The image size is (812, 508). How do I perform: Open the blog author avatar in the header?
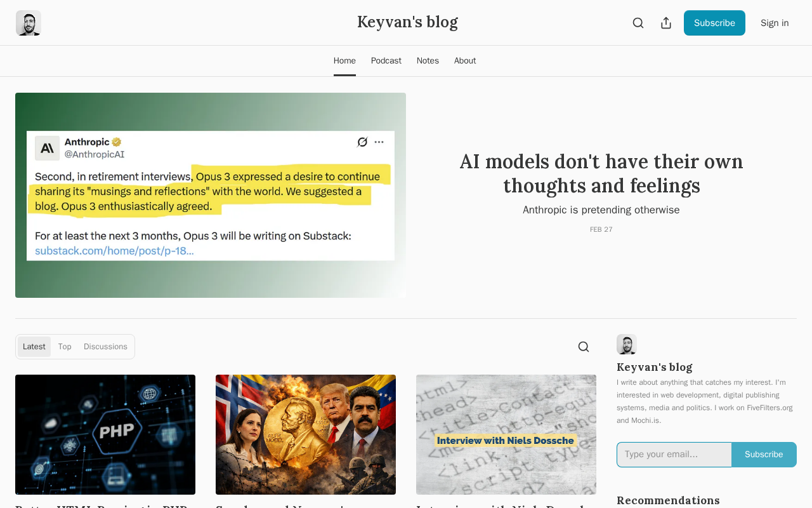pyautogui.click(x=29, y=23)
